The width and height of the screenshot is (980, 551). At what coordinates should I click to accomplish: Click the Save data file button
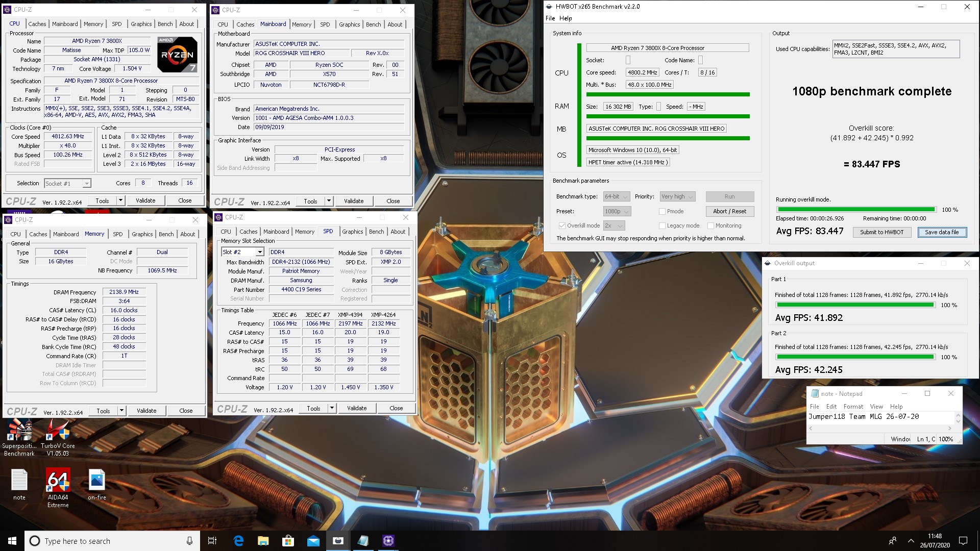[942, 232]
